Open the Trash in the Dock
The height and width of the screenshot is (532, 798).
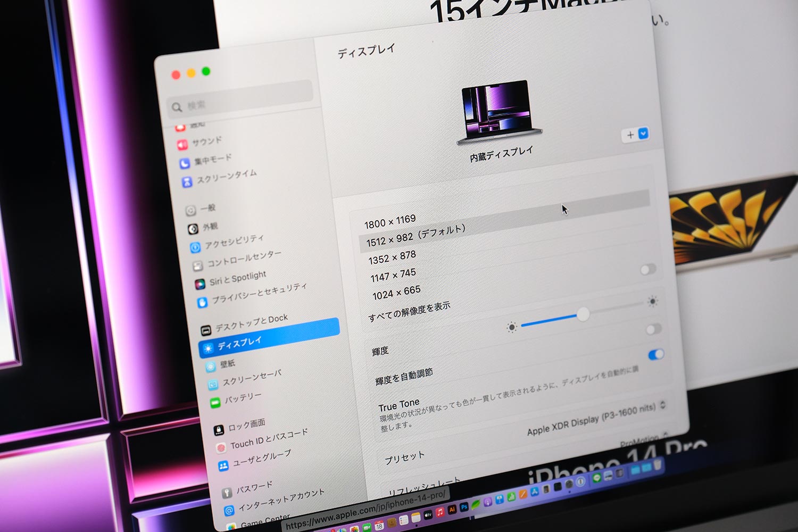click(658, 464)
